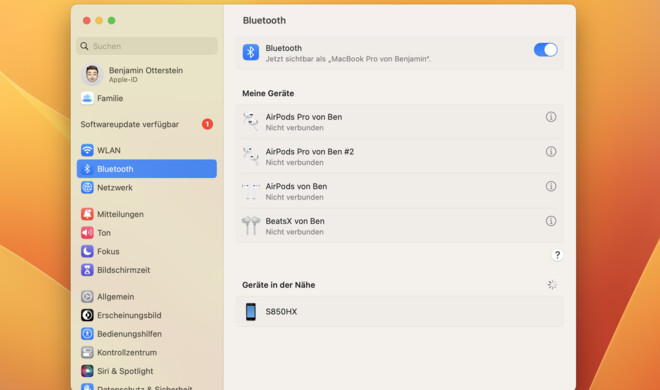Click the Netzwerk globe icon

pos(87,187)
